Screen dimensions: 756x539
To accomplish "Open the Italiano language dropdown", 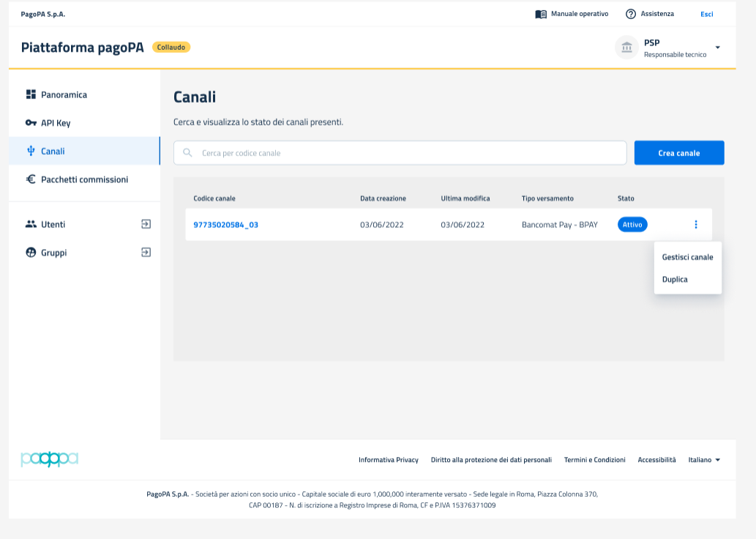I will [704, 460].
